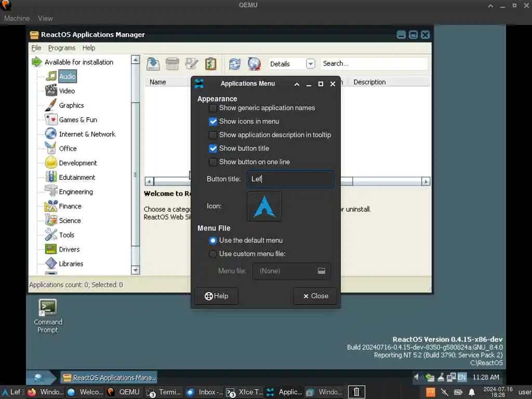The height and width of the screenshot is (399, 532).
Task: Click the Update Database globe icon
Action: point(254,64)
